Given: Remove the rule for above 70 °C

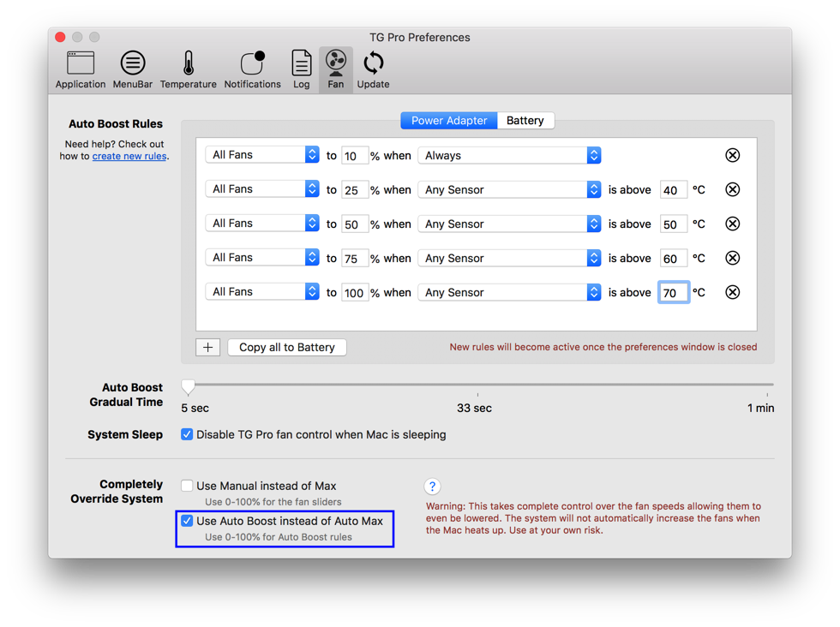Looking at the screenshot, I should [x=732, y=292].
